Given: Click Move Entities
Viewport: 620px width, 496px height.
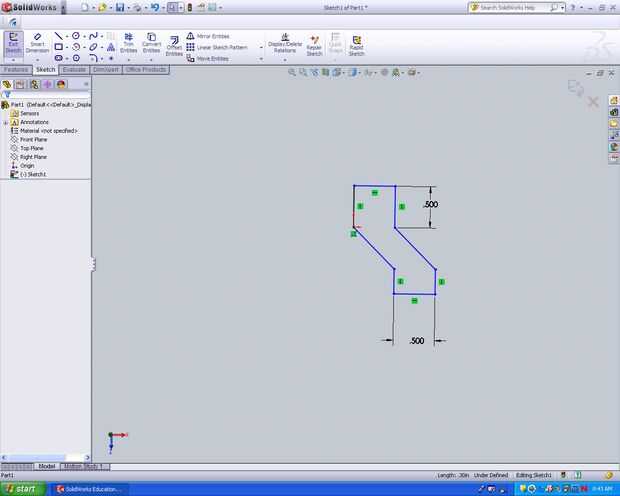Looking at the screenshot, I should pyautogui.click(x=208, y=59).
